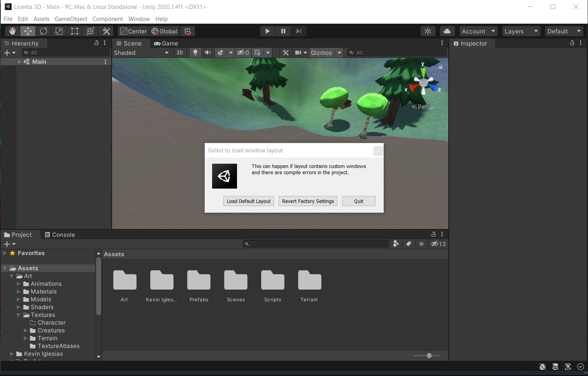Viewport: 588px width, 376px height.
Task: Open custom editor tools icon in main toolbar
Action: click(x=106, y=31)
